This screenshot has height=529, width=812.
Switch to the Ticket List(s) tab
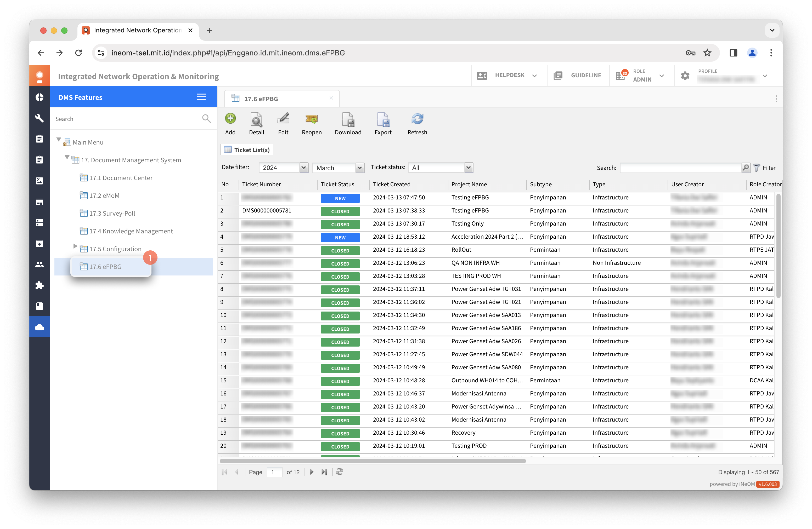point(247,150)
